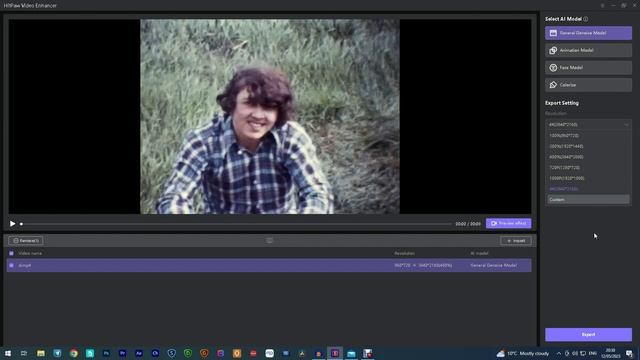Choose the 100% resolution option
The height and width of the screenshot is (360, 640).
[x=588, y=136]
